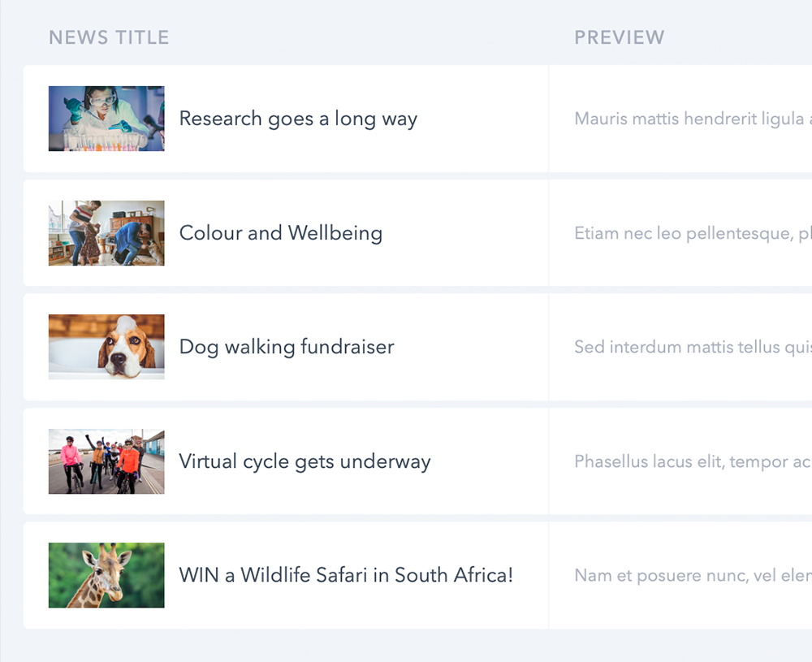Click preview 'Nam et posuere nunc'
Screen dimensions: 812x662
pos(690,576)
